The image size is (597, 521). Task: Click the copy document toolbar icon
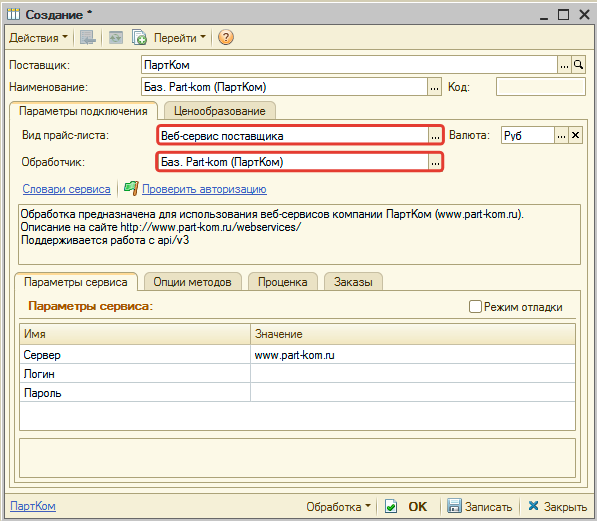[139, 37]
